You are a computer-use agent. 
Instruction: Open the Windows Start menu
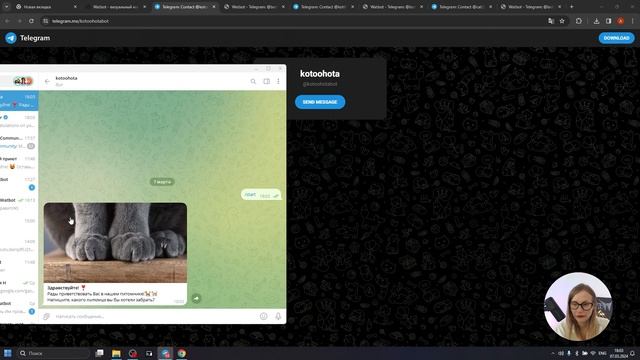[x=7, y=353]
